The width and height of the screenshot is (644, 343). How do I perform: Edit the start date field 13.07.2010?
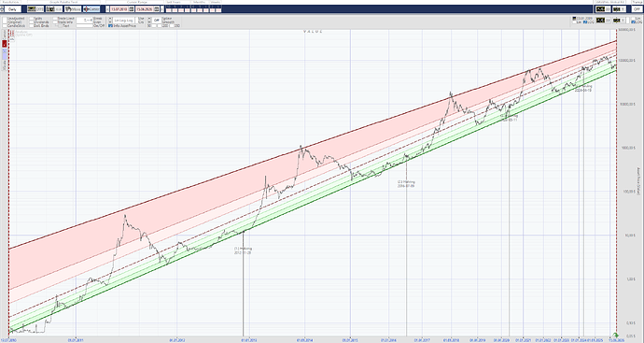[119, 9]
